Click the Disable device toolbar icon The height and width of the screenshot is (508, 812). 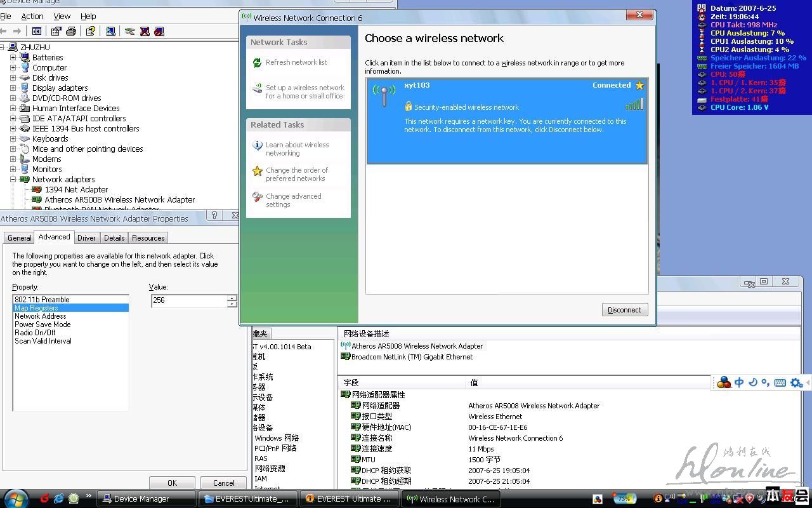point(159,31)
